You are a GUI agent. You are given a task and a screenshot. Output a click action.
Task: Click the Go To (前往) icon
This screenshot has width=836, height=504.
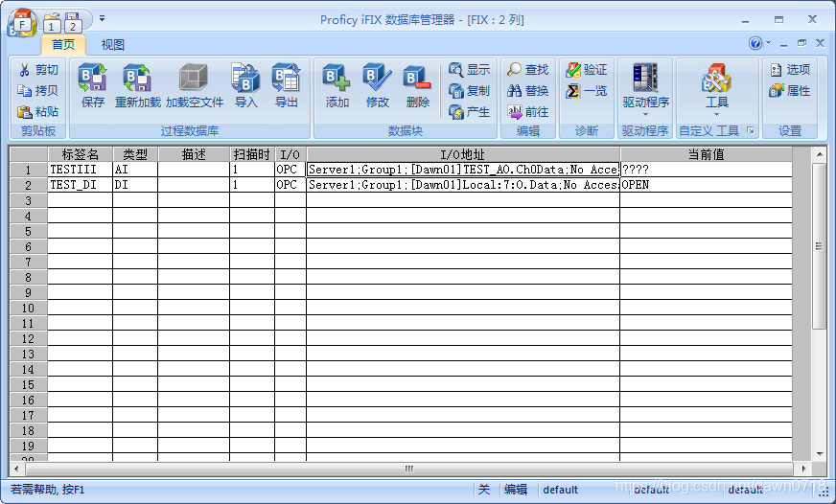tap(514, 111)
